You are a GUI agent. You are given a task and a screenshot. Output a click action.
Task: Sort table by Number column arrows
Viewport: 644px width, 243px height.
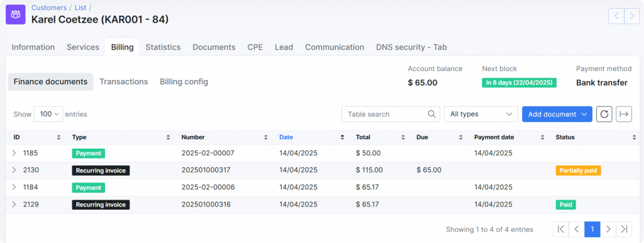pos(266,137)
